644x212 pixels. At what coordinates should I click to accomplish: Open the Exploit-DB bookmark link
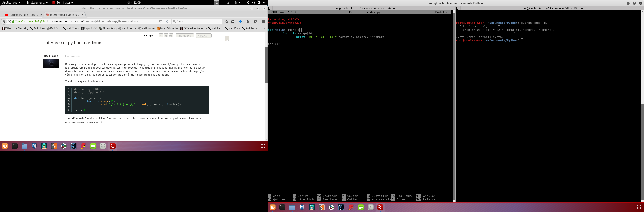(89, 28)
